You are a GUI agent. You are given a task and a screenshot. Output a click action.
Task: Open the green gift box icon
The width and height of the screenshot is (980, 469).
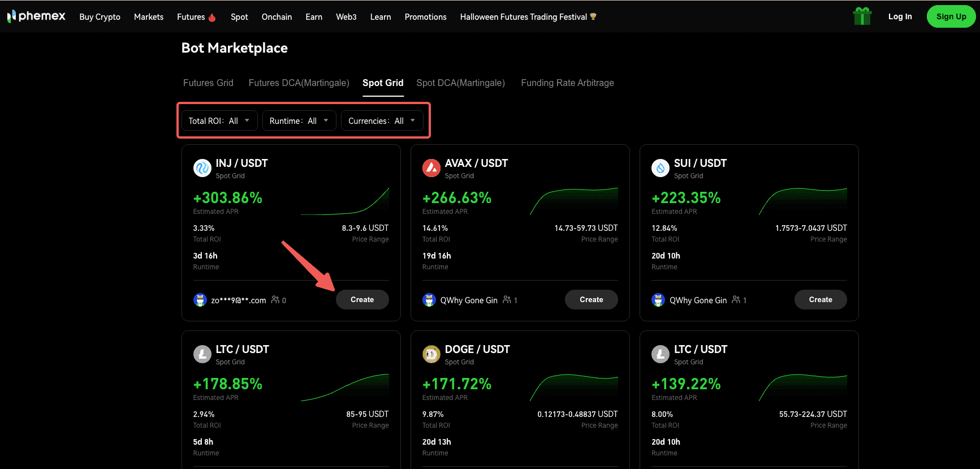tap(862, 16)
